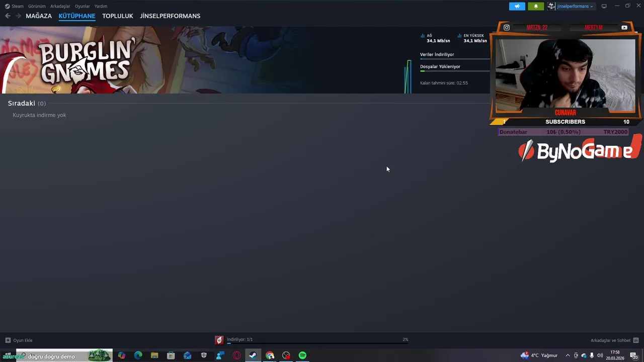Go back with the left arrow

[8, 16]
